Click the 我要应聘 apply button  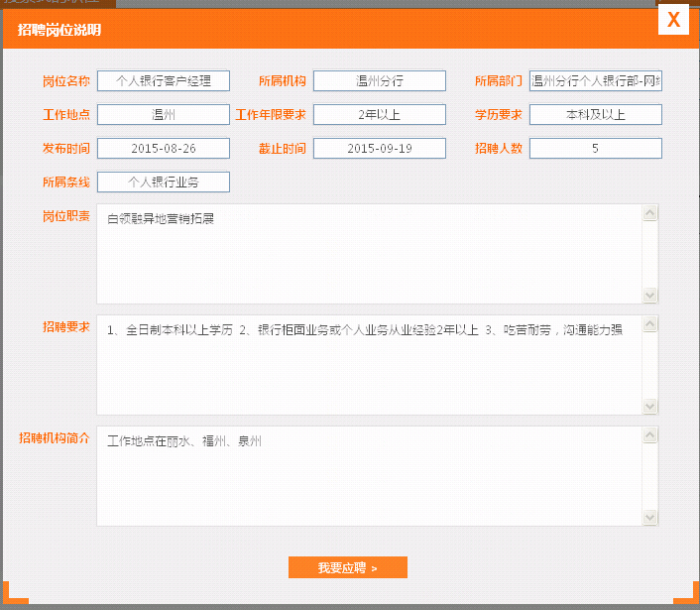347,567
